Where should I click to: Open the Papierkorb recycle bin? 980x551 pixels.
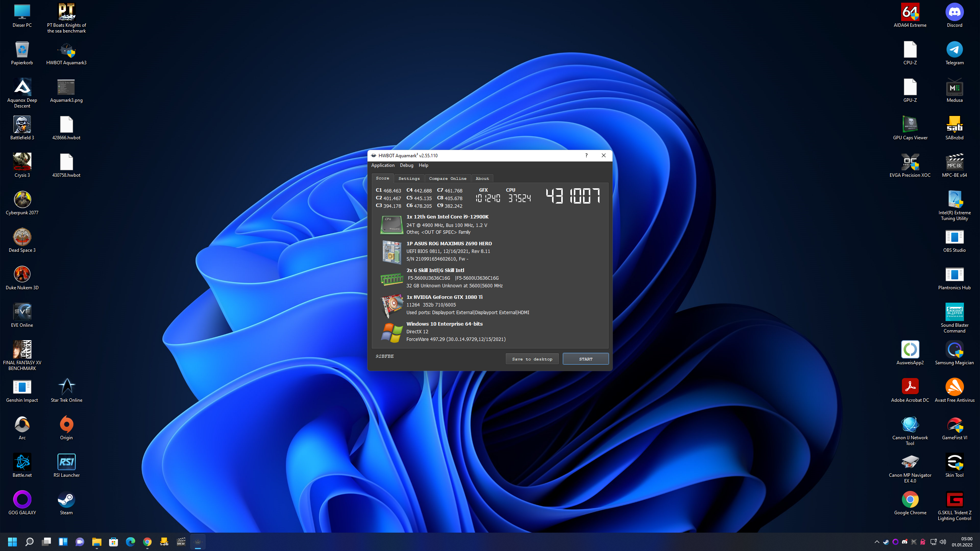tap(22, 54)
